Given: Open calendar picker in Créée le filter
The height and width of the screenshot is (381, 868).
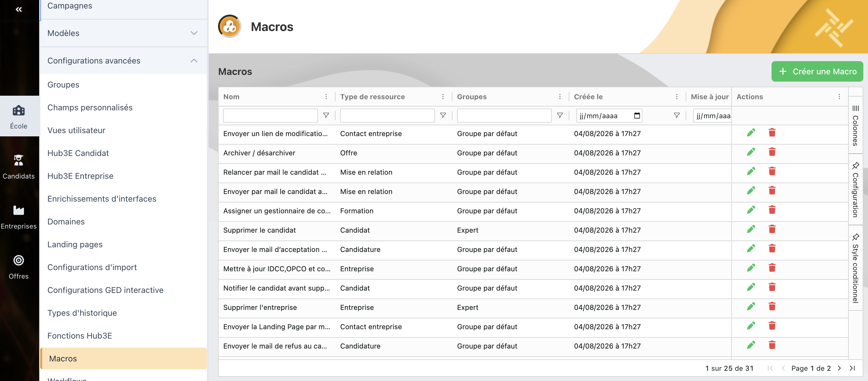Looking at the screenshot, I should click(x=637, y=115).
